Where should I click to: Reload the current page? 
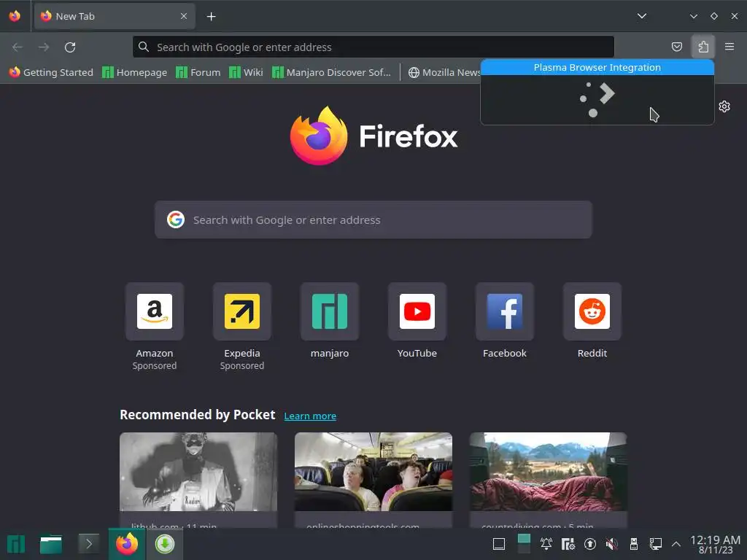point(70,47)
